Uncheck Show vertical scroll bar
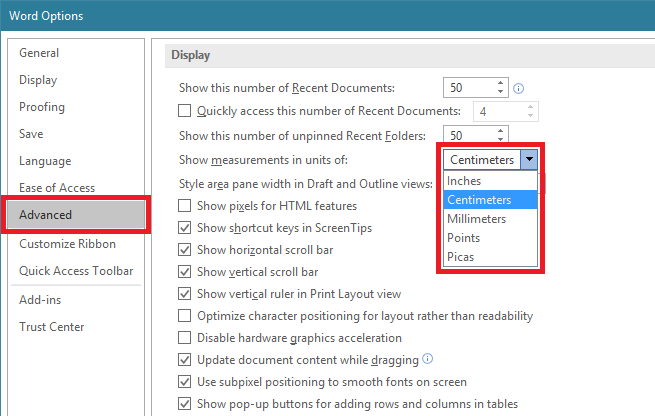Image resolution: width=655 pixels, height=416 pixels. pos(185,272)
